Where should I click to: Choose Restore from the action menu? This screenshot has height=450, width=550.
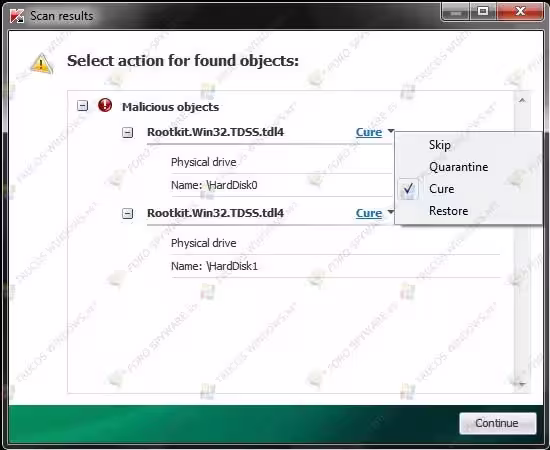click(468, 211)
